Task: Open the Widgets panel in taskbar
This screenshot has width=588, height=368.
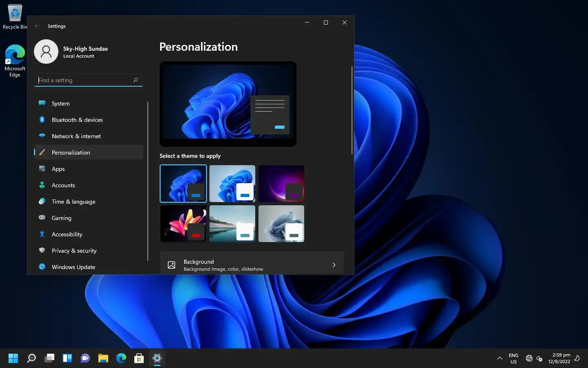Action: click(67, 359)
